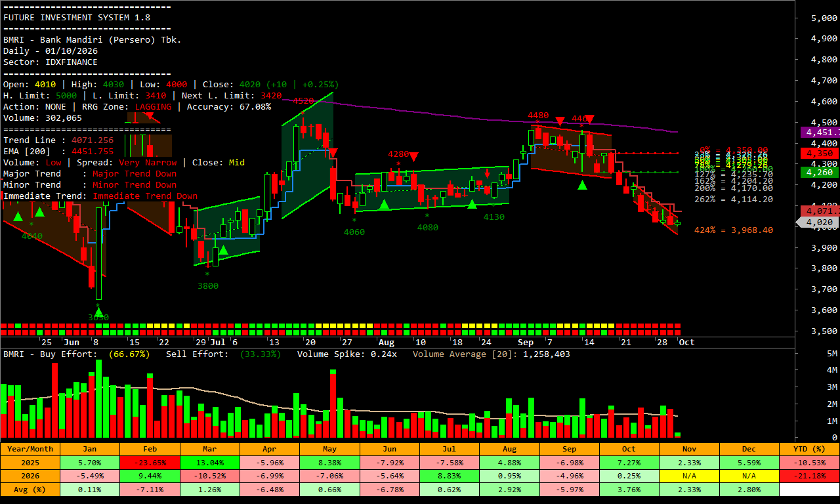Screen dimensions: 840x504
Task: Click the FUTURE INVESTMENT SYSTEM 1.8 title
Action: coord(76,18)
